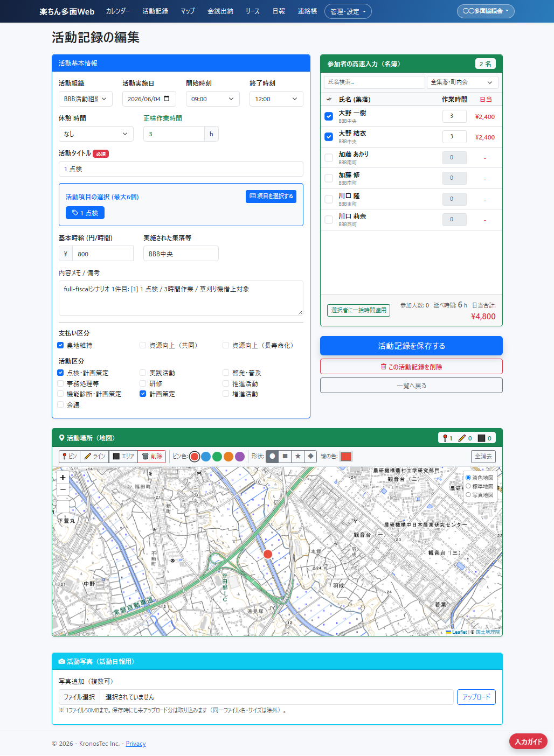Select the 写真地図 map type radio
The height and width of the screenshot is (756, 554).
[468, 495]
